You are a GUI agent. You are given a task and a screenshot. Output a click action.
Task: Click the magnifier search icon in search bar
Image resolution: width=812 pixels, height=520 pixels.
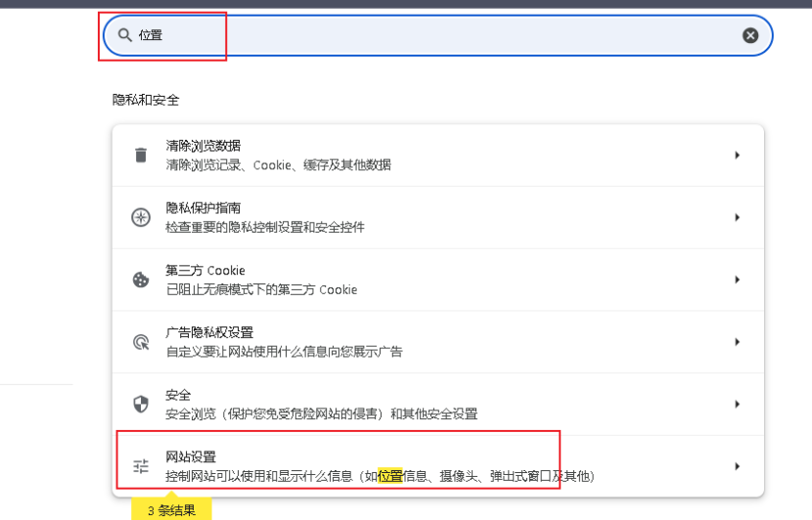point(124,35)
